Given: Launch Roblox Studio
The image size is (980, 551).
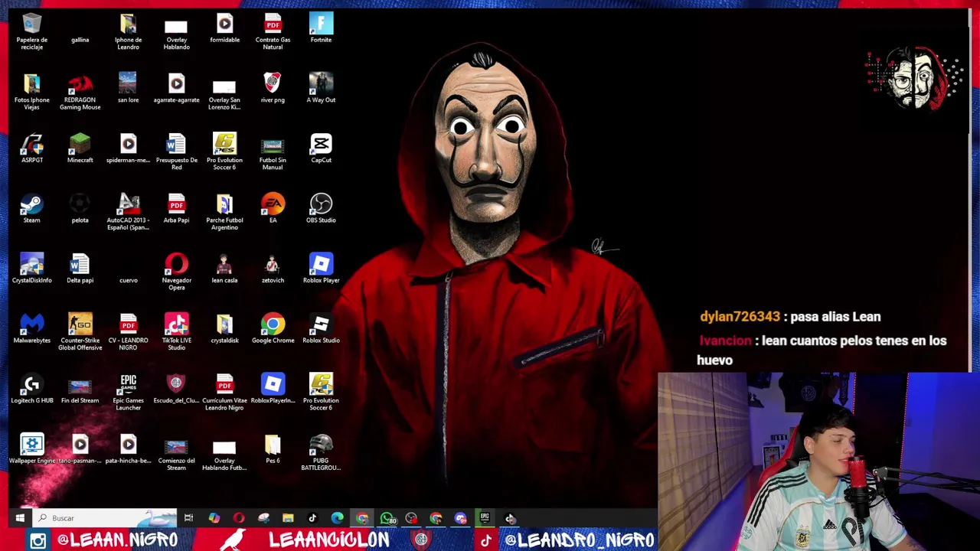Looking at the screenshot, I should (321, 328).
